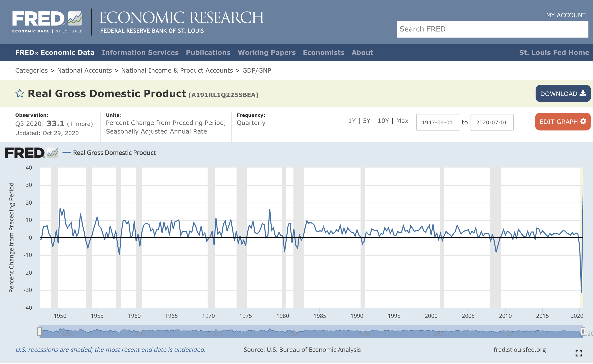This screenshot has width=593, height=364.
Task: Click the gear icon on EDIT GRAPH
Action: pyautogui.click(x=583, y=121)
